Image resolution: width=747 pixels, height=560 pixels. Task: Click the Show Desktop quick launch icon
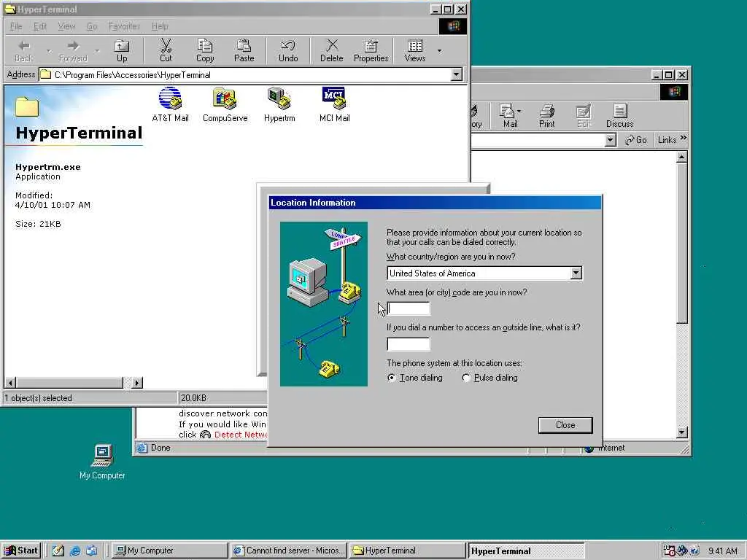point(58,551)
